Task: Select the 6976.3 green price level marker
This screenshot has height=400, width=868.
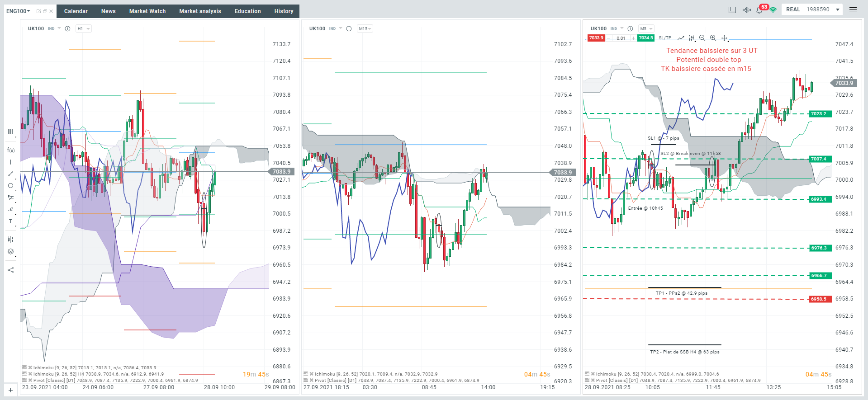Action: click(x=820, y=248)
